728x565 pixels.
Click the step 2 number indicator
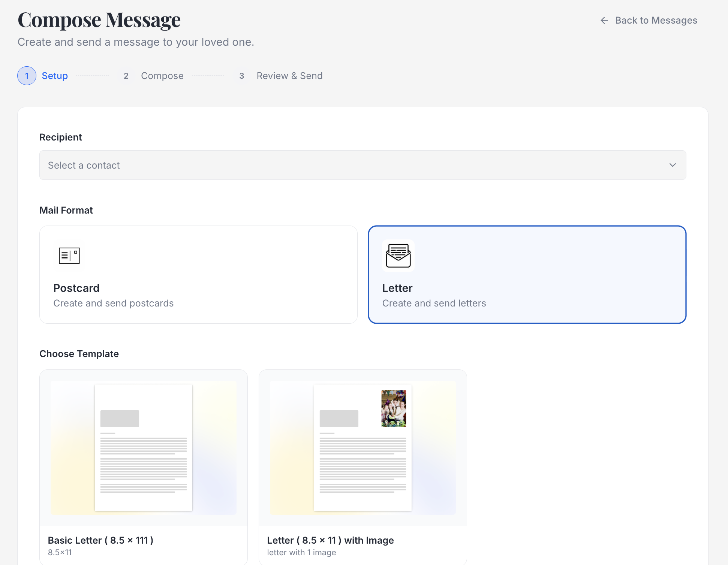pyautogui.click(x=126, y=76)
